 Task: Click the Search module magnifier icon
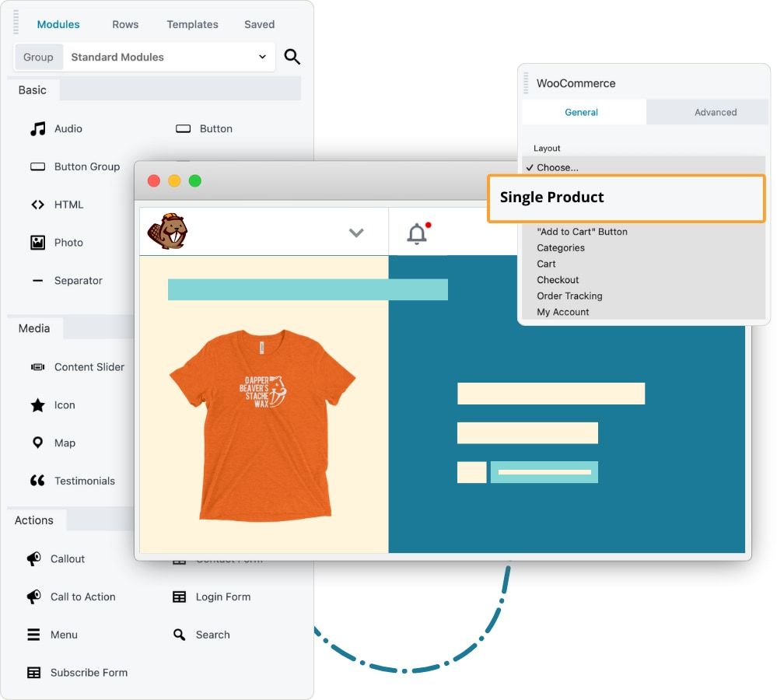tap(179, 635)
